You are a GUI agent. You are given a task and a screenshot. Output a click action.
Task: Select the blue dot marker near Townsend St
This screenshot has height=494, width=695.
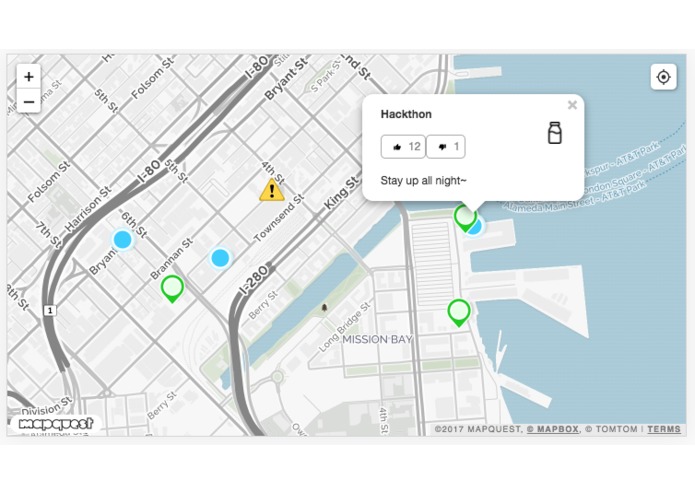click(x=220, y=258)
